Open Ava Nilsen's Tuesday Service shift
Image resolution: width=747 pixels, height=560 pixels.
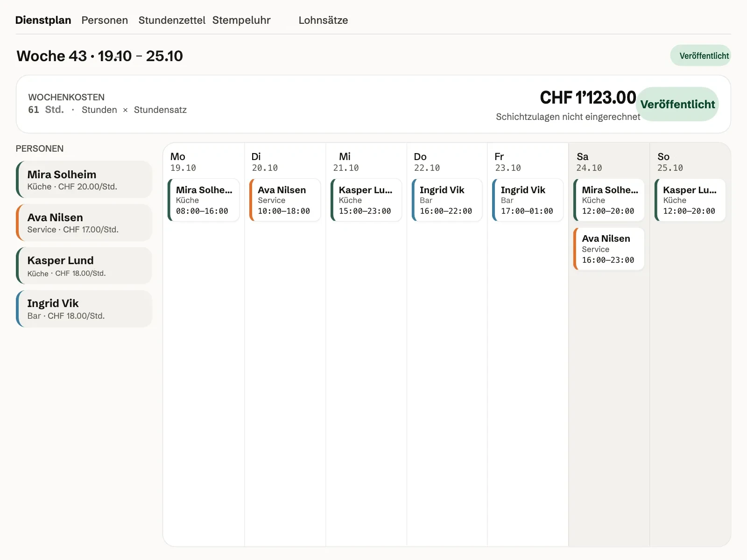tap(285, 200)
